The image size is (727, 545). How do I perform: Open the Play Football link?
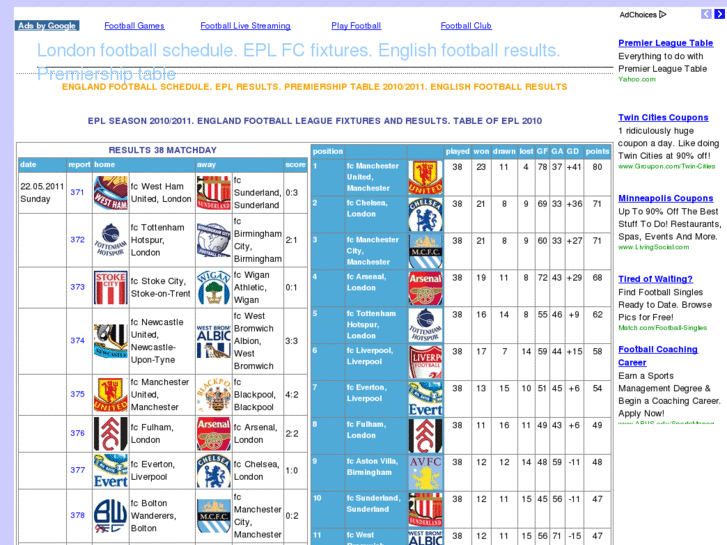click(x=356, y=26)
